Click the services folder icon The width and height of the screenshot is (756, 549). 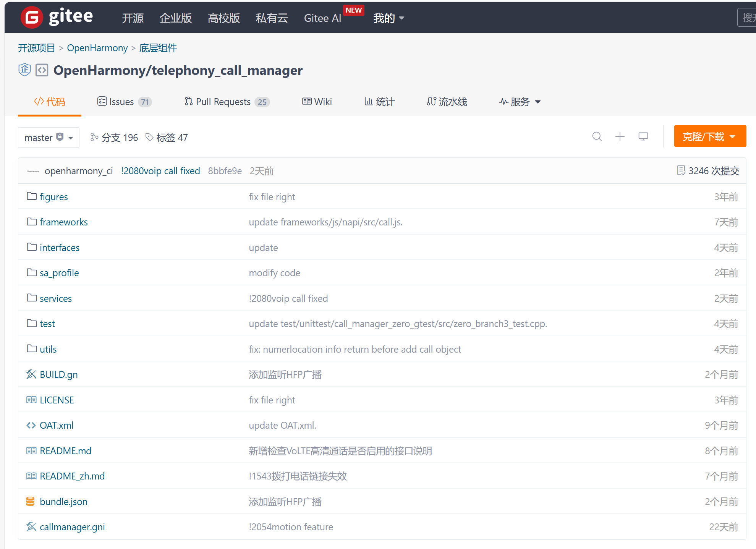tap(32, 298)
